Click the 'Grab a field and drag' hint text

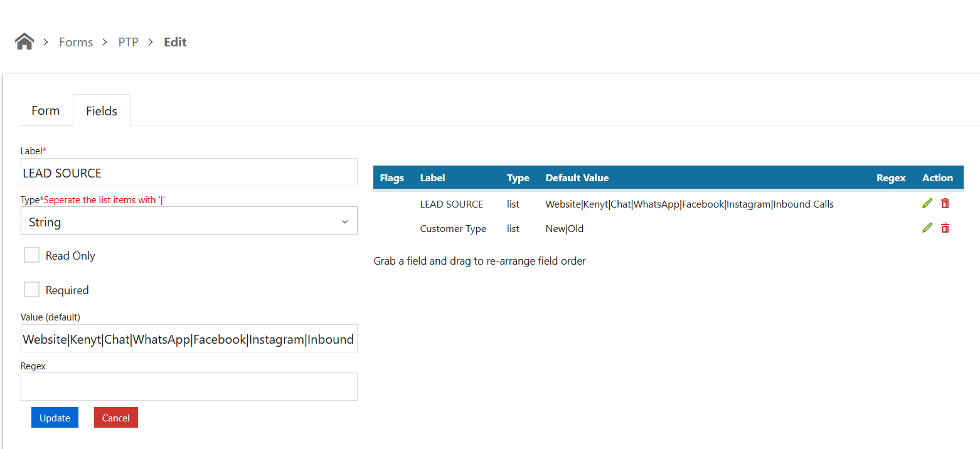[x=479, y=261]
